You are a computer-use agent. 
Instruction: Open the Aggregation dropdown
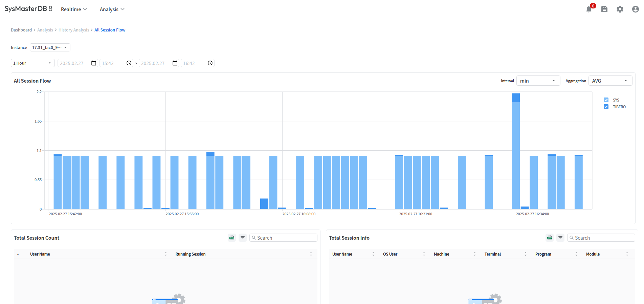(x=610, y=81)
